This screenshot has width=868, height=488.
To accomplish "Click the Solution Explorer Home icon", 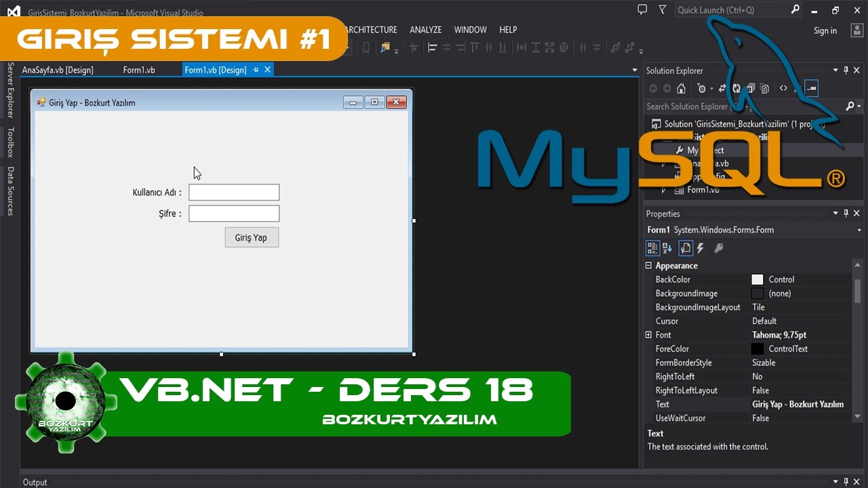I will (681, 88).
